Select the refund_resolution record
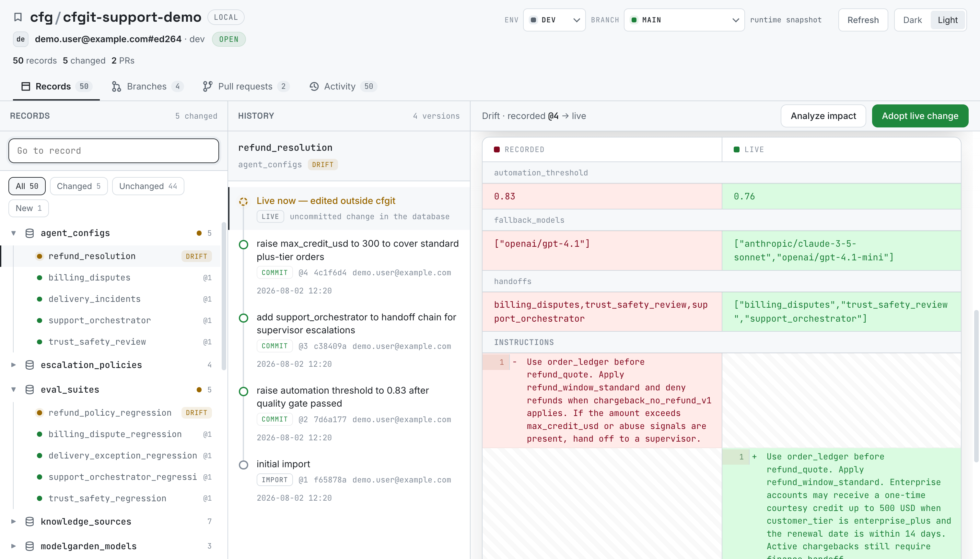This screenshot has width=980, height=559. click(111, 256)
